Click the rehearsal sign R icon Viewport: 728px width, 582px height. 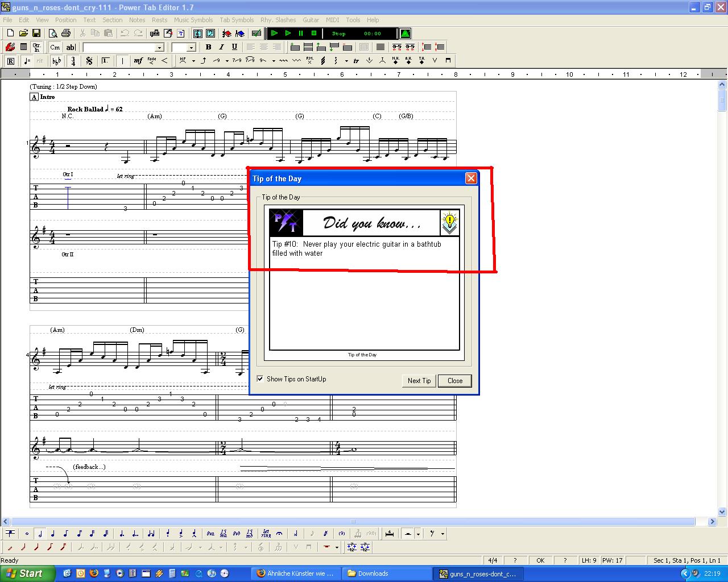[10, 61]
